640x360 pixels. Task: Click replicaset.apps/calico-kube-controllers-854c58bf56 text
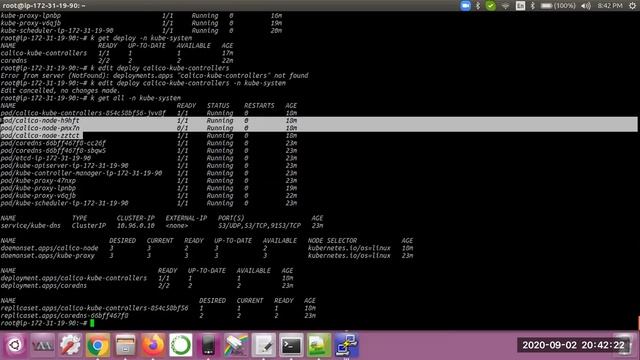(94, 308)
